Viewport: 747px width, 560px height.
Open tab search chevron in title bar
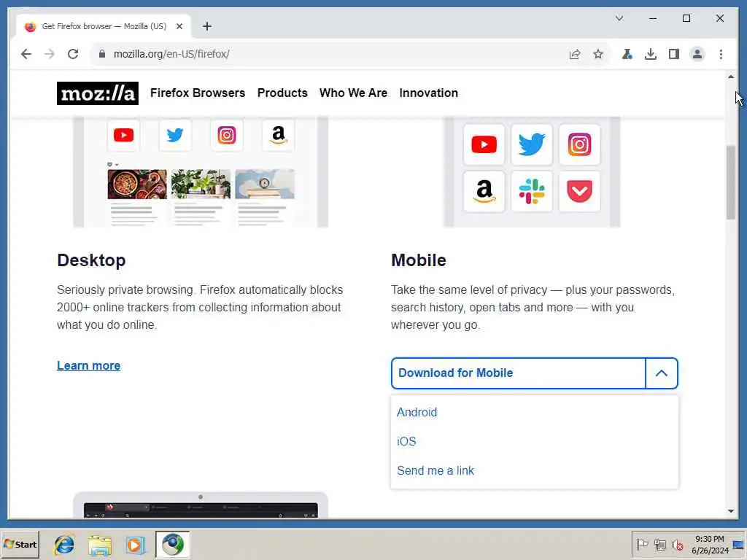pyautogui.click(x=619, y=18)
